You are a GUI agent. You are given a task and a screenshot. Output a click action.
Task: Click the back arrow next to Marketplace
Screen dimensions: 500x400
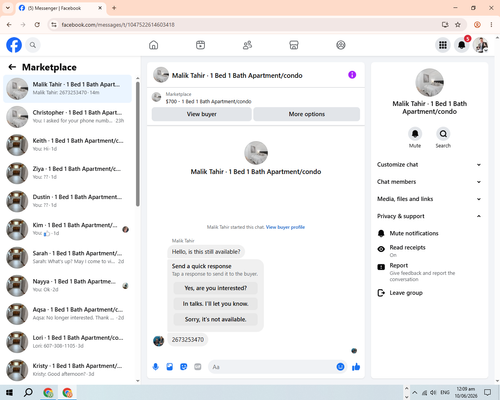click(12, 67)
